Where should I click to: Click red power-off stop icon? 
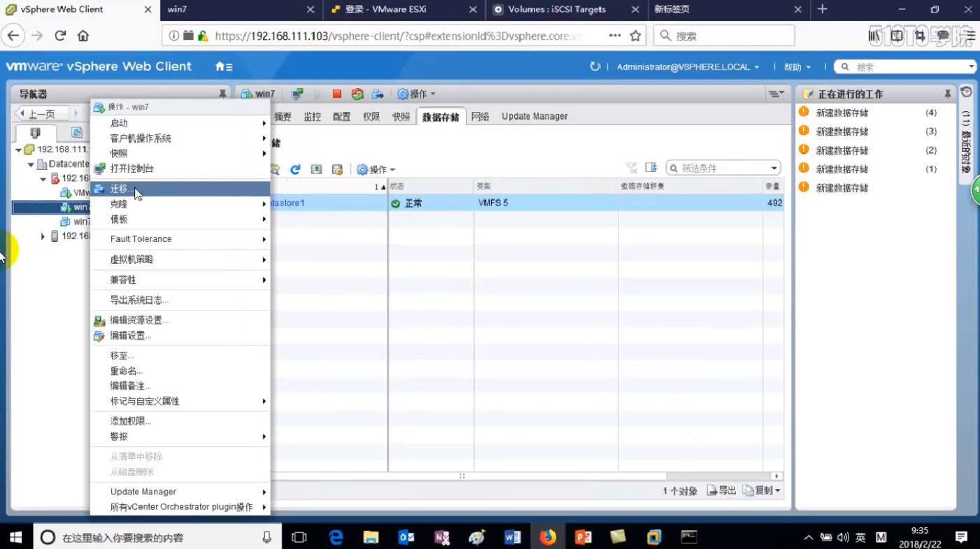336,94
